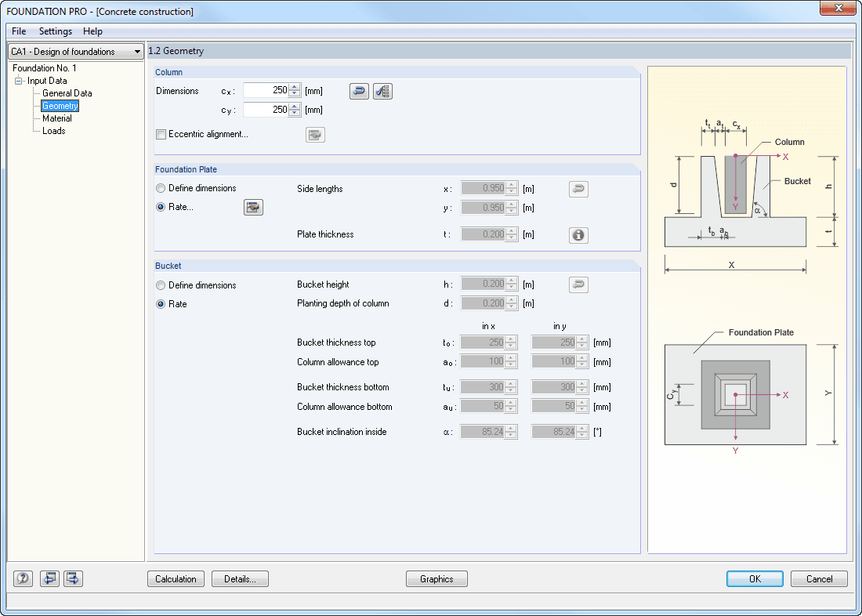
Task: Open the File menu
Action: [19, 31]
